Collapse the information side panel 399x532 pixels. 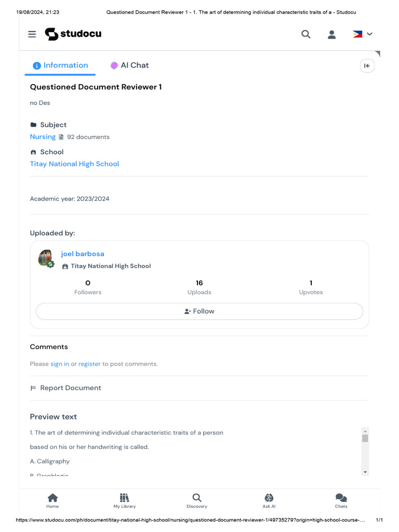pos(367,66)
